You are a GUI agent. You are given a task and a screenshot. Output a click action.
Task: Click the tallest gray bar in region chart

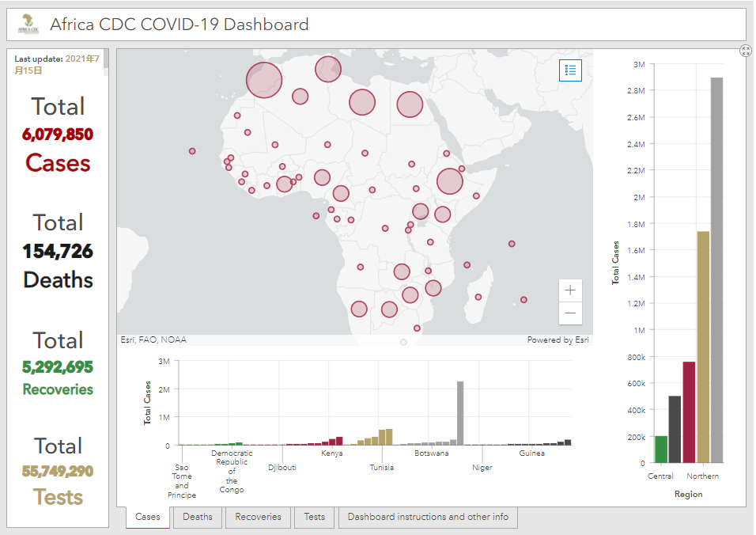pos(716,269)
